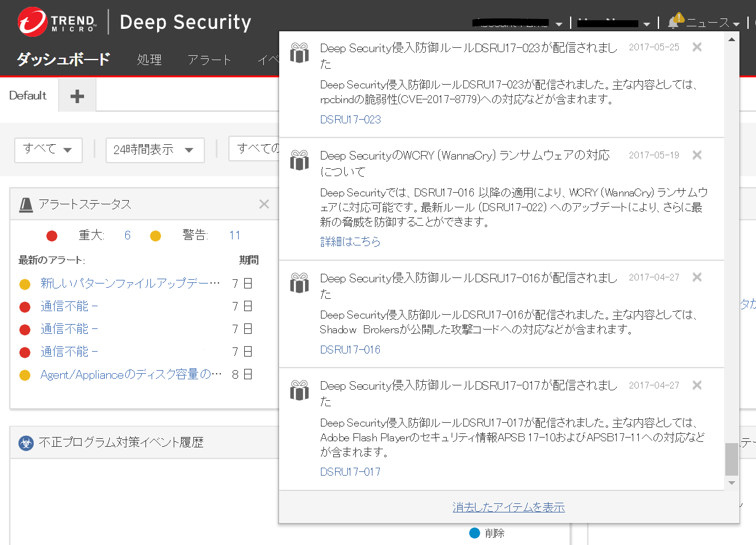Close the Alert Status widget

[x=264, y=204]
